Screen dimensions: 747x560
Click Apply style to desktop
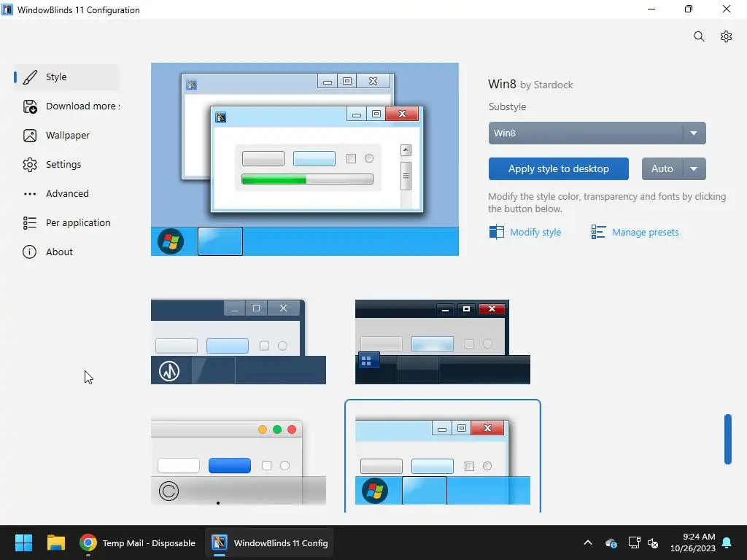coord(558,169)
